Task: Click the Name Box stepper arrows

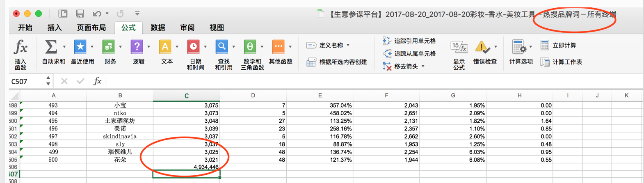Action: 48,81
